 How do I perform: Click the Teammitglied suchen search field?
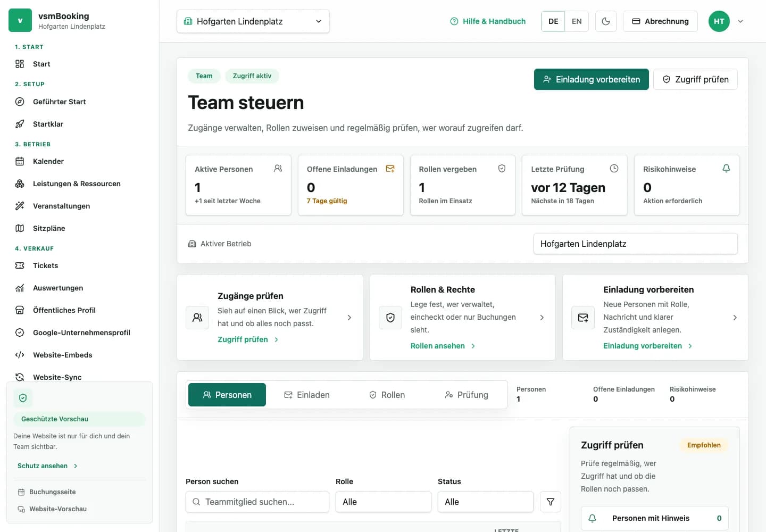click(x=257, y=502)
